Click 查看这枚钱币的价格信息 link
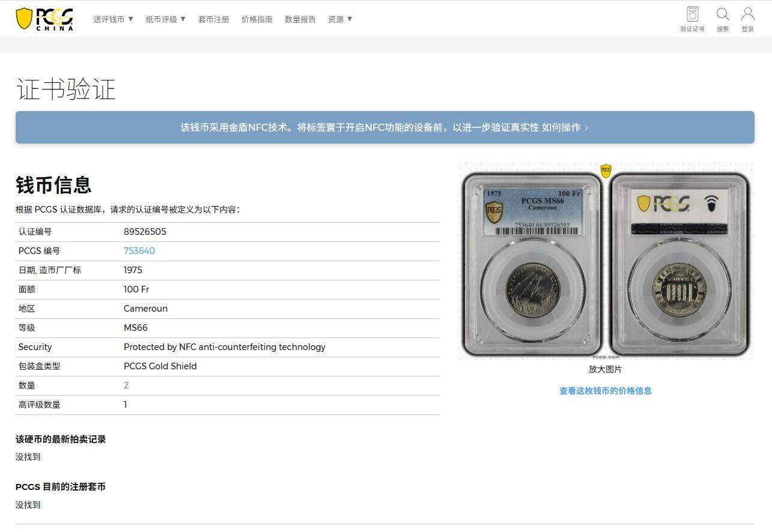 [x=606, y=391]
